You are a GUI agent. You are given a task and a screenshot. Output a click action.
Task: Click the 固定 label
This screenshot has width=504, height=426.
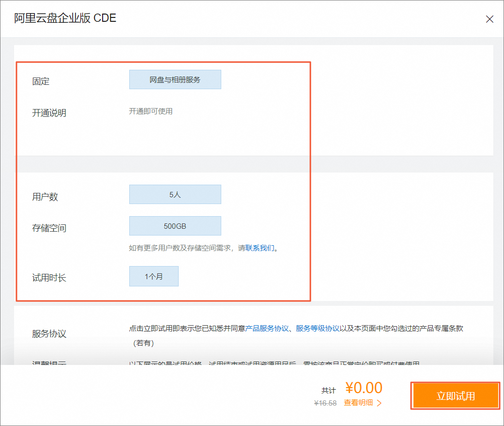click(41, 81)
